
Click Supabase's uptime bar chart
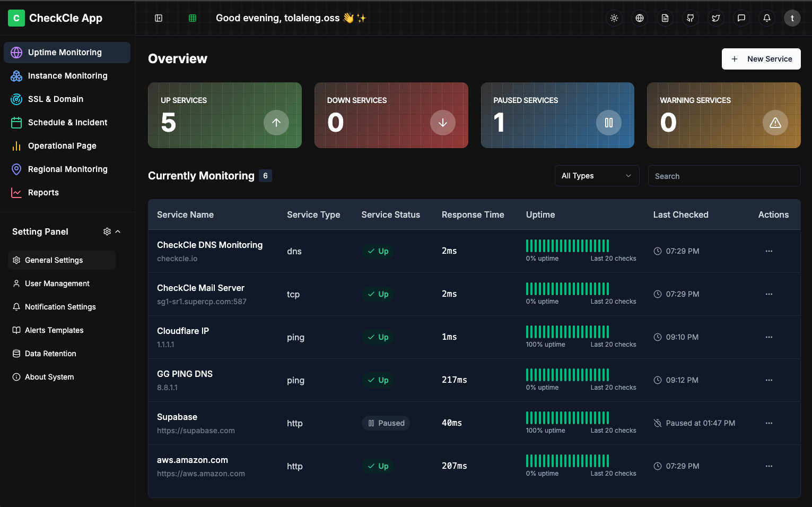pyautogui.click(x=566, y=418)
